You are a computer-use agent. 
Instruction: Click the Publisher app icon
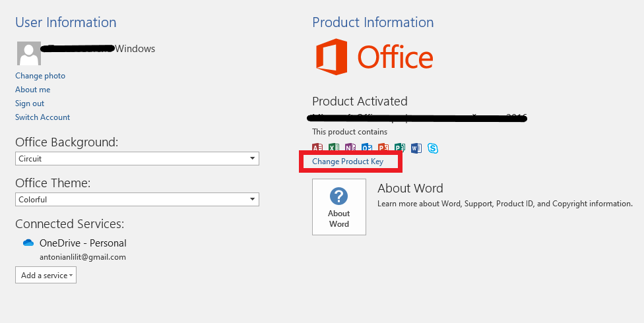pos(399,148)
